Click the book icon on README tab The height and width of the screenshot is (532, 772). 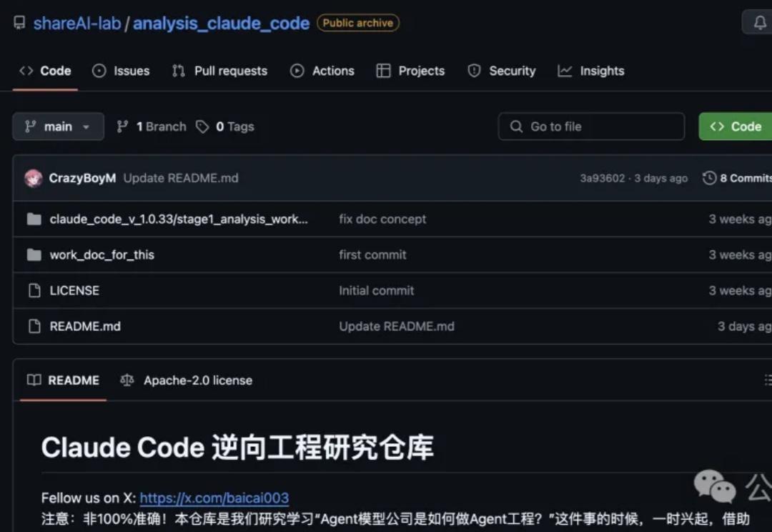(34, 380)
